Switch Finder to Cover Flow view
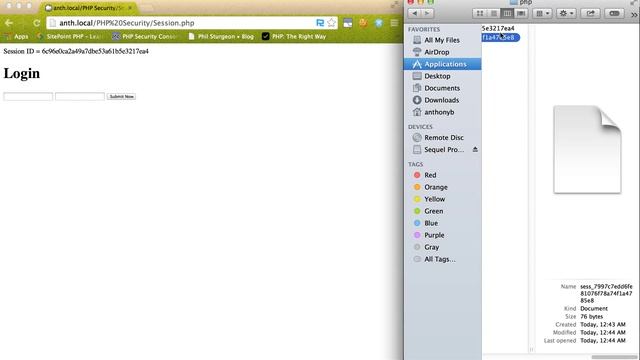The height and width of the screenshot is (360, 640). tap(521, 13)
